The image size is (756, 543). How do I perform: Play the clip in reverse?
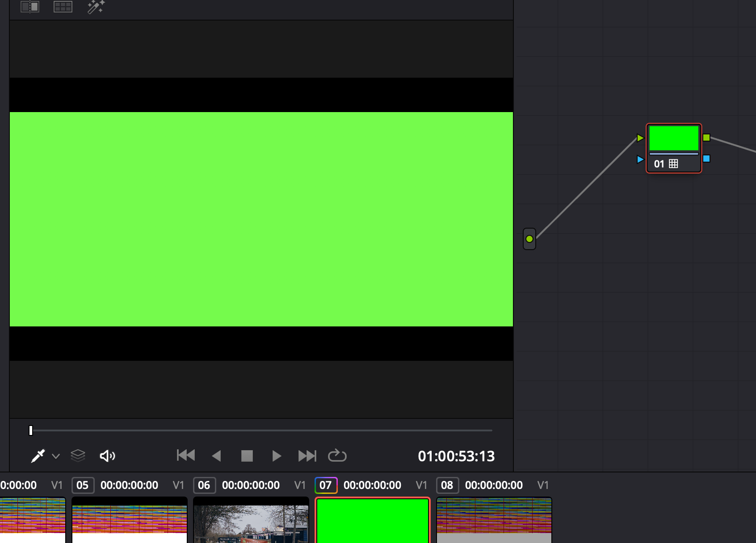[217, 456]
